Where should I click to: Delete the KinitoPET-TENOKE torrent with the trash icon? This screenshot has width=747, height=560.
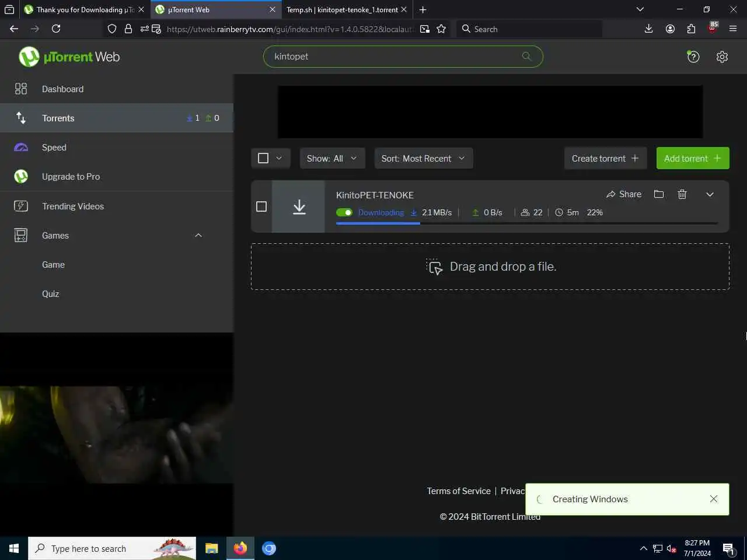(x=682, y=194)
